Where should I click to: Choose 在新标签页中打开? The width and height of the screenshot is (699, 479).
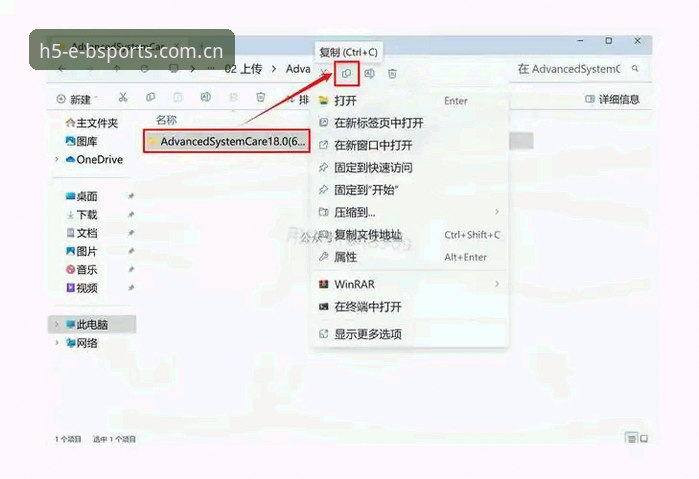tap(411, 123)
